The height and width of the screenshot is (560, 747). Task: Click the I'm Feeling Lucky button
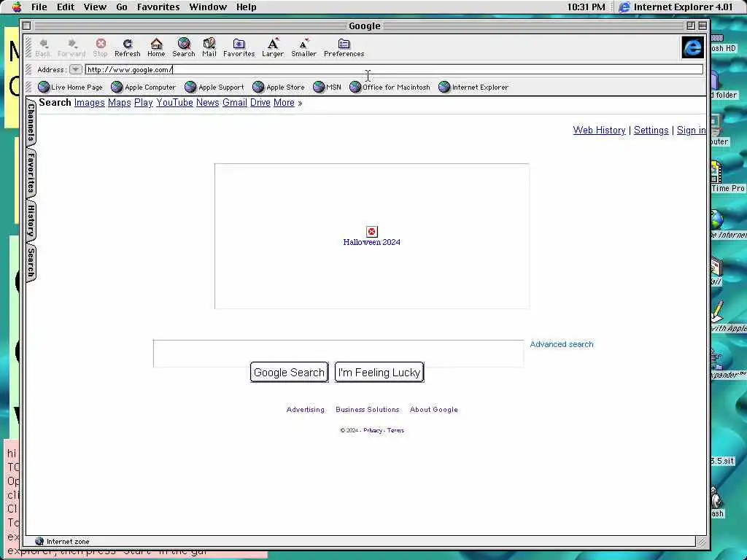(x=379, y=373)
